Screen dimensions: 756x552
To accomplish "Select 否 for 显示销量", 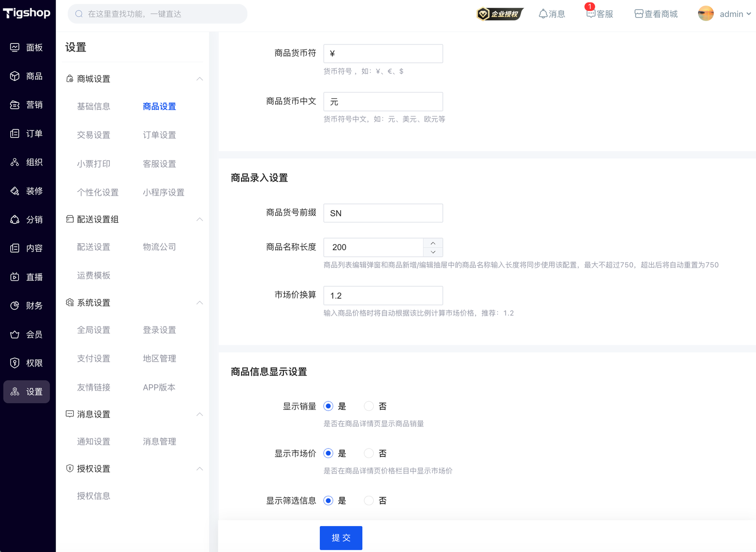I will pos(369,406).
